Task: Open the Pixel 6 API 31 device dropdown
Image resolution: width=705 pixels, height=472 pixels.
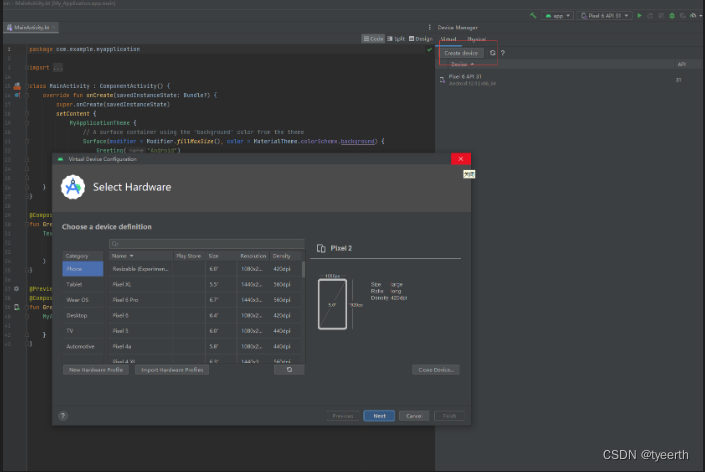Action: (x=605, y=16)
